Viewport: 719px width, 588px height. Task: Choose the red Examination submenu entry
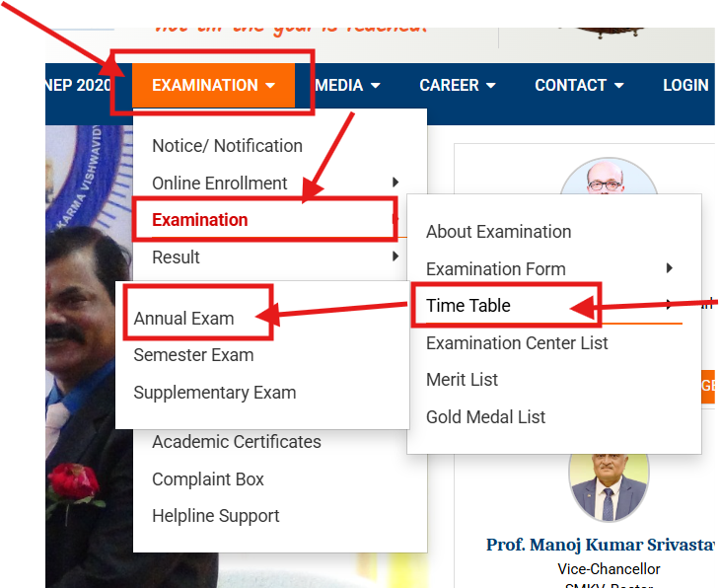200,220
